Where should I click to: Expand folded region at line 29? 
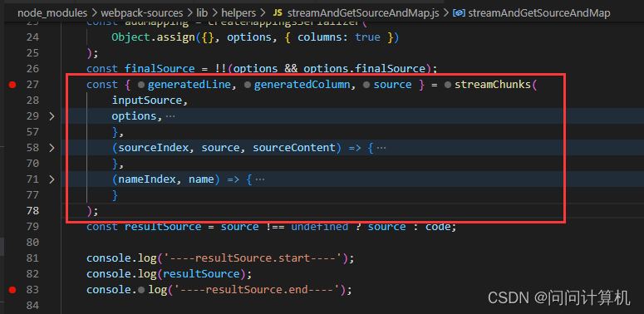[x=52, y=116]
